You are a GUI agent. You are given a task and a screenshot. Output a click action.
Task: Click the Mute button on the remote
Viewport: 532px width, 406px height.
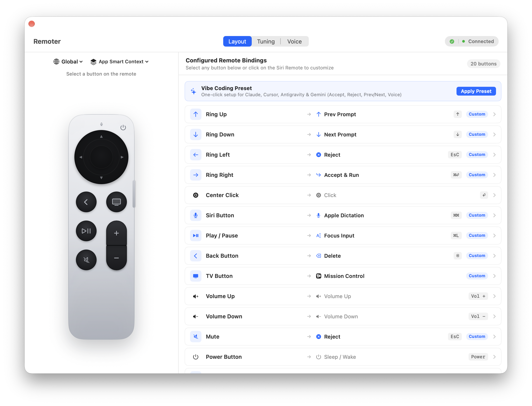click(x=86, y=260)
